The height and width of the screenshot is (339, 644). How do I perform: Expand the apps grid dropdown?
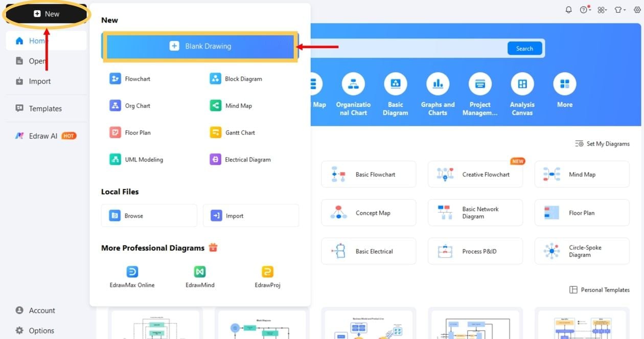tap(602, 9)
